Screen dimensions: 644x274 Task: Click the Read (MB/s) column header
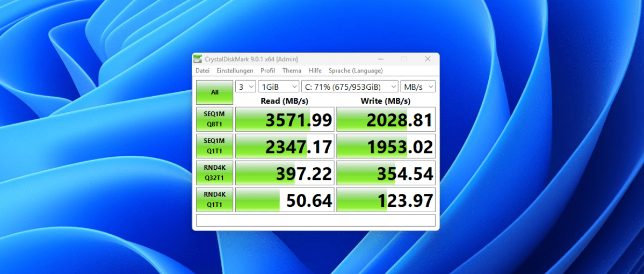tap(284, 100)
